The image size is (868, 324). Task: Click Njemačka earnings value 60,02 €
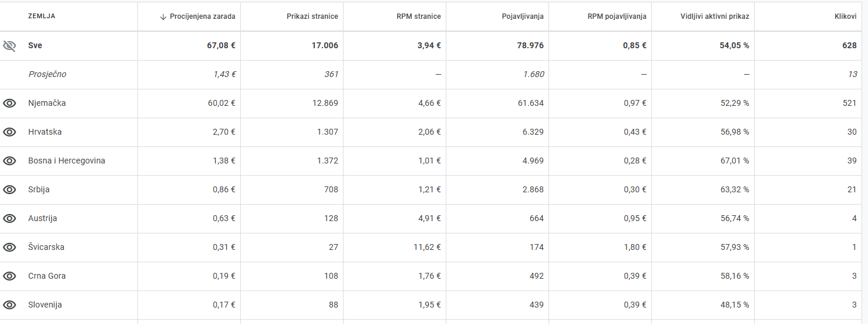tap(221, 103)
